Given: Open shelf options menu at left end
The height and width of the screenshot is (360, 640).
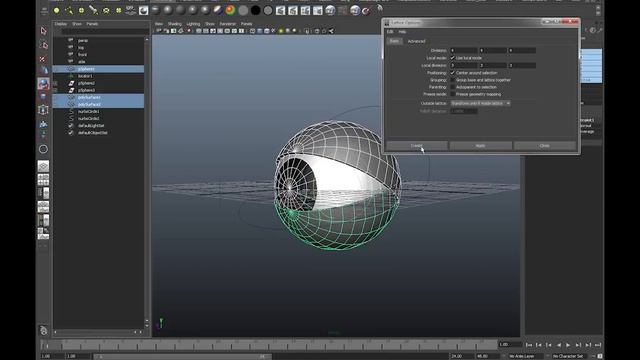Looking at the screenshot, I should 44,11.
